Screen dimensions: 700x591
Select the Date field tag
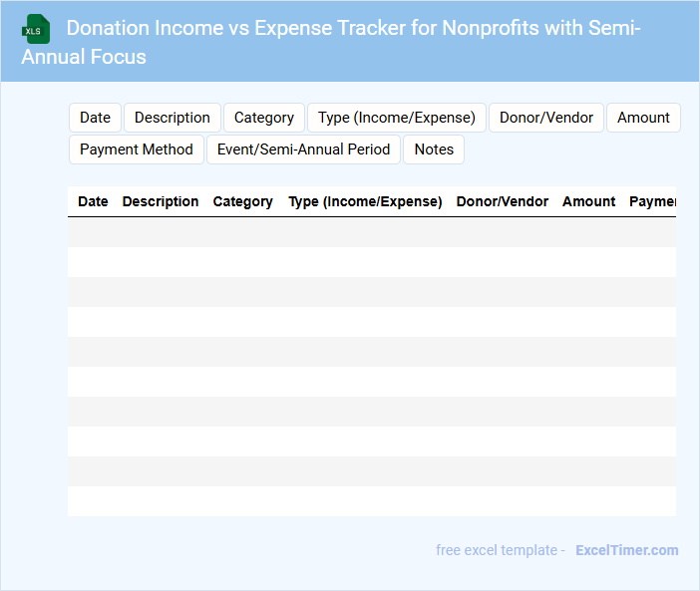tap(95, 118)
